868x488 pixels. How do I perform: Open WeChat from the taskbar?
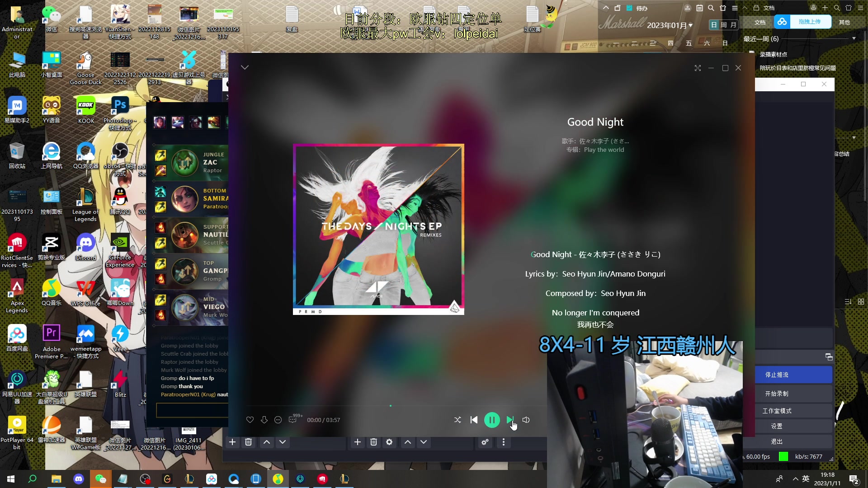pyautogui.click(x=100, y=479)
